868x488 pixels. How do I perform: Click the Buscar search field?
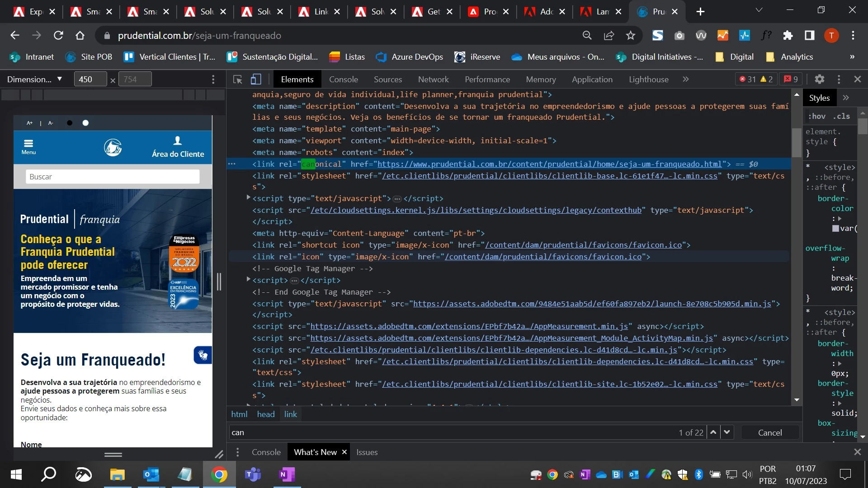tap(113, 177)
